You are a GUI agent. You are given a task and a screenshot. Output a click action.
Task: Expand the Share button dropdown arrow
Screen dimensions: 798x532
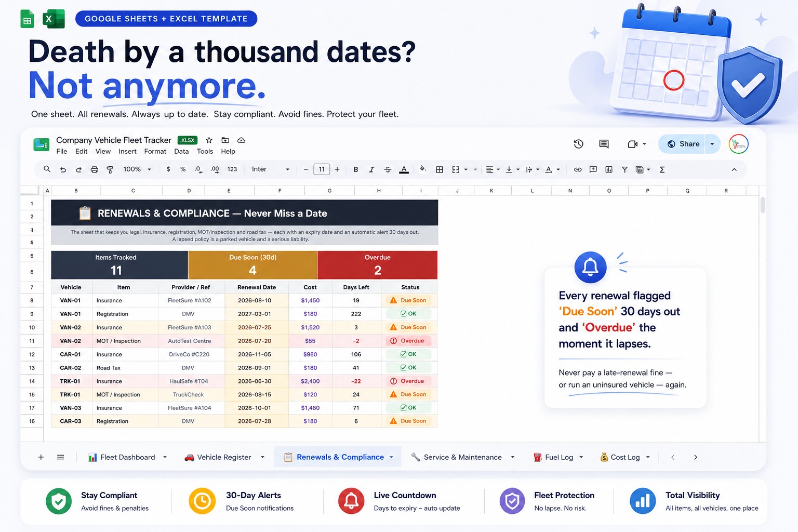(x=712, y=144)
